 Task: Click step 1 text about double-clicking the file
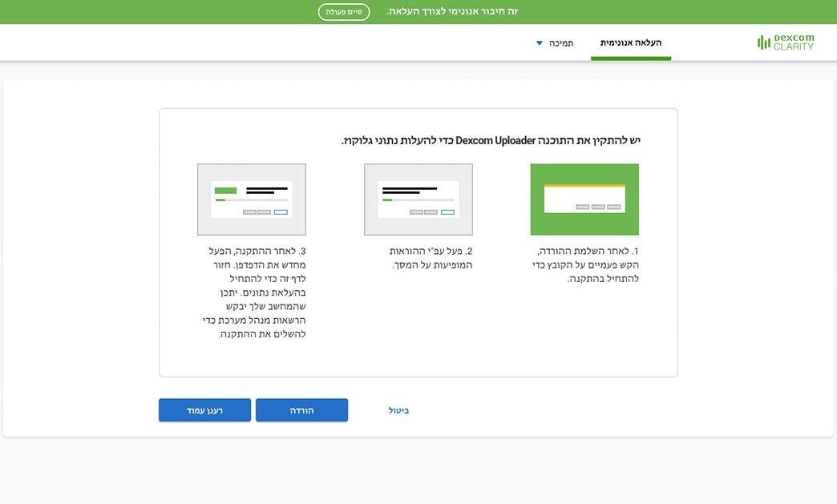(585, 264)
